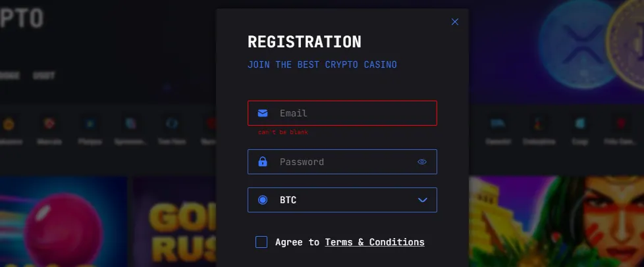Open the Gold Rush game thumbnail
The height and width of the screenshot is (267, 644).
coord(175,222)
